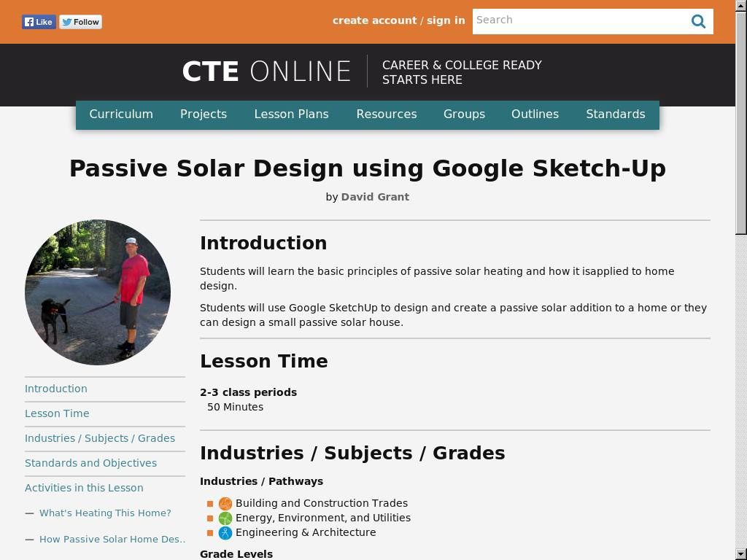Viewport: 747px width, 560px height.
Task: Click the Engineering & Architecture icon
Action: [225, 532]
